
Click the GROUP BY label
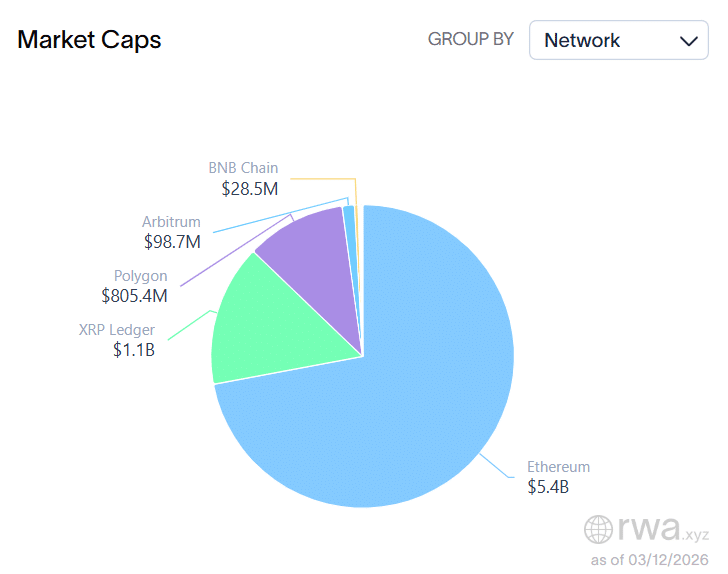coord(470,39)
